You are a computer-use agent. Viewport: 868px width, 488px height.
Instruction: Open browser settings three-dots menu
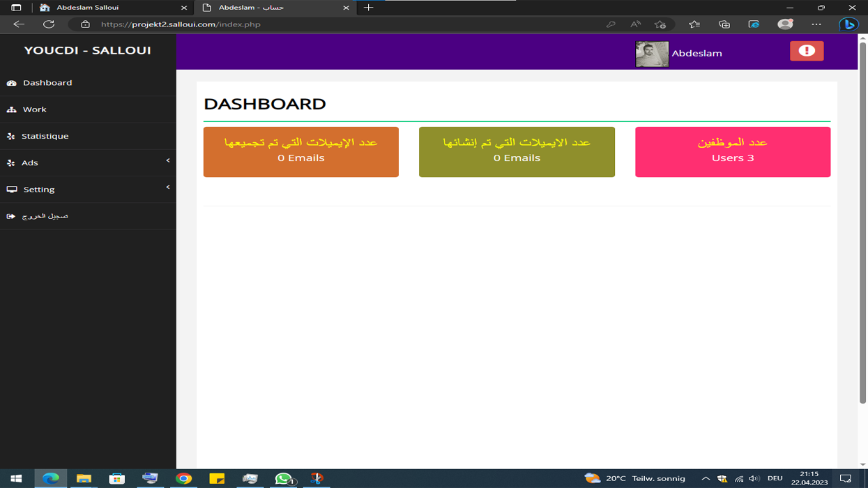pos(816,24)
